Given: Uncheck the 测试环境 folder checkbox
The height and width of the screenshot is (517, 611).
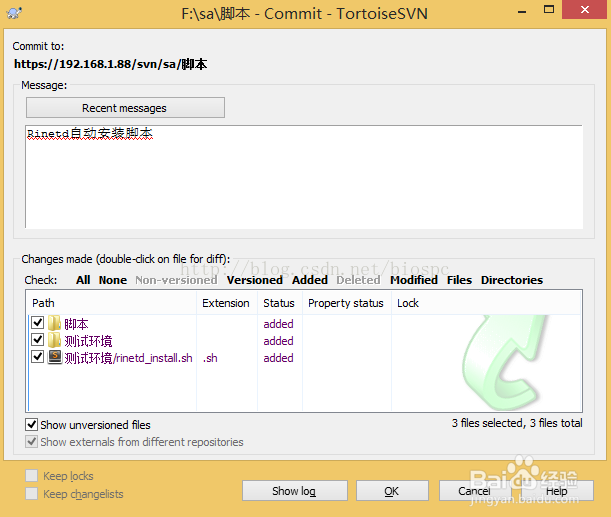Looking at the screenshot, I should (37, 340).
